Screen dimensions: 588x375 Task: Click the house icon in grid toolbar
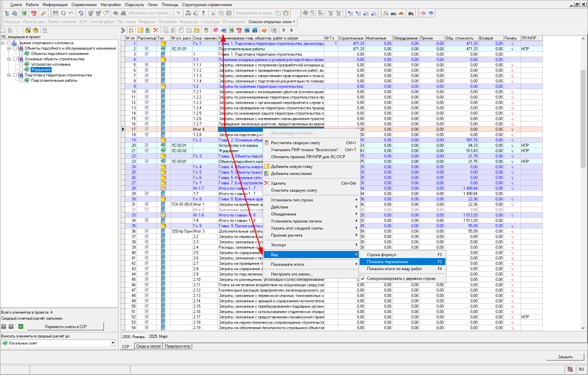[x=131, y=30]
